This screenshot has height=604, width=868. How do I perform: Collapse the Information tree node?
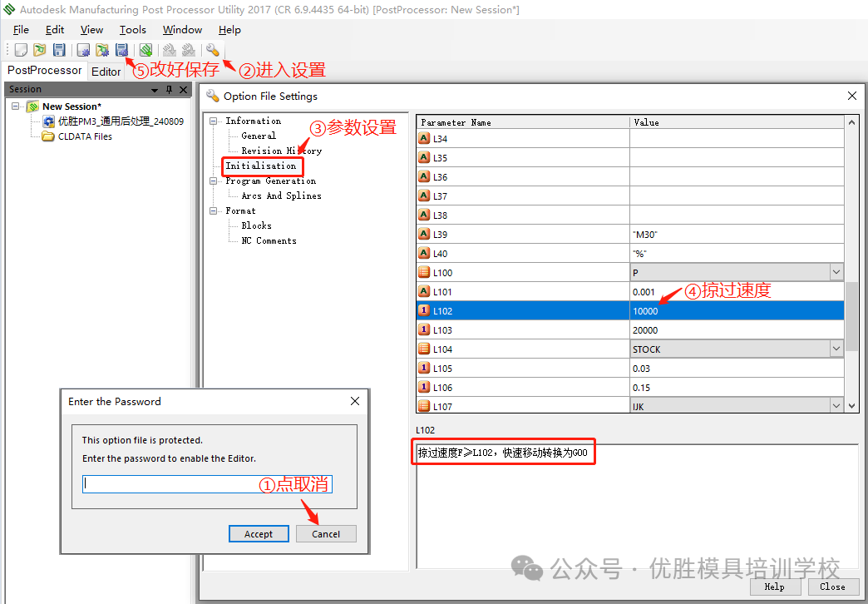[x=214, y=121]
